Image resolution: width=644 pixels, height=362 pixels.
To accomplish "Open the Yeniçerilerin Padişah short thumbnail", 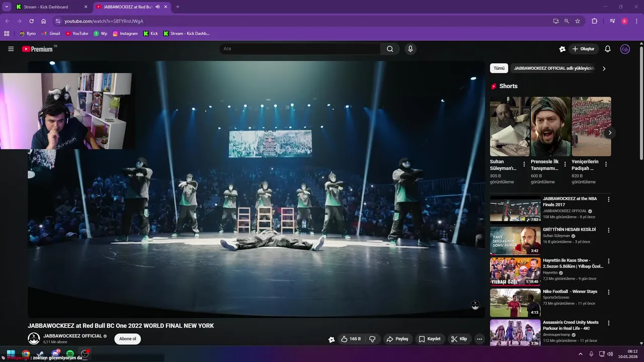I will click(x=591, y=126).
